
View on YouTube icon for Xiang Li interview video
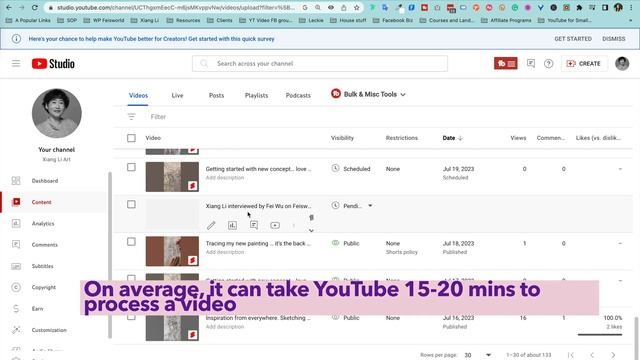pos(275,225)
